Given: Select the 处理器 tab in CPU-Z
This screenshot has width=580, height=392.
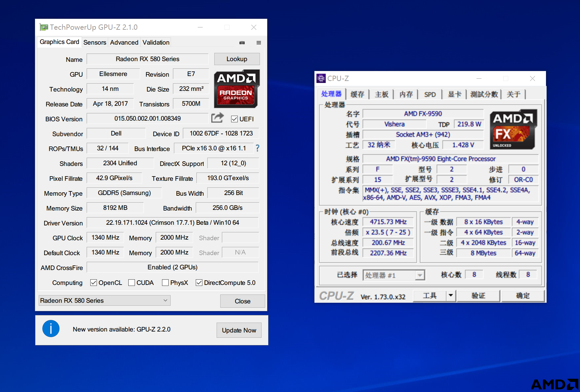Looking at the screenshot, I should (x=331, y=94).
